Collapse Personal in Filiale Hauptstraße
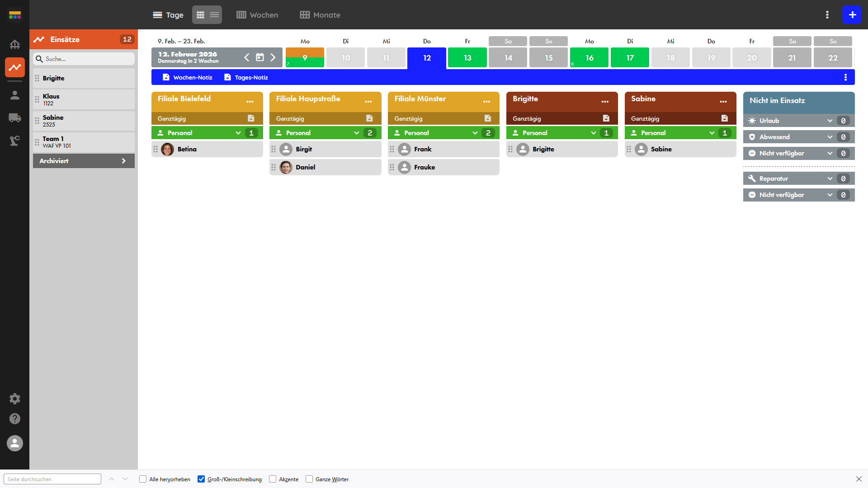868x488 pixels. click(356, 133)
